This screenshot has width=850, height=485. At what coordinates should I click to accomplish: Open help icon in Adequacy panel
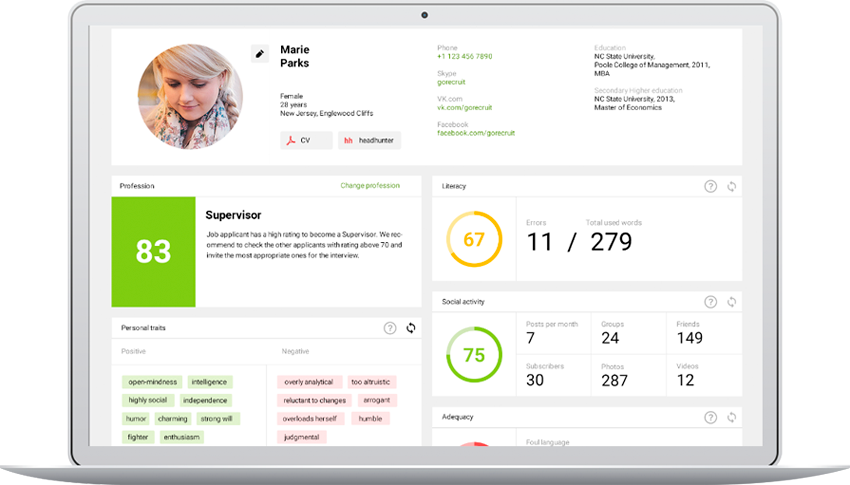710,417
